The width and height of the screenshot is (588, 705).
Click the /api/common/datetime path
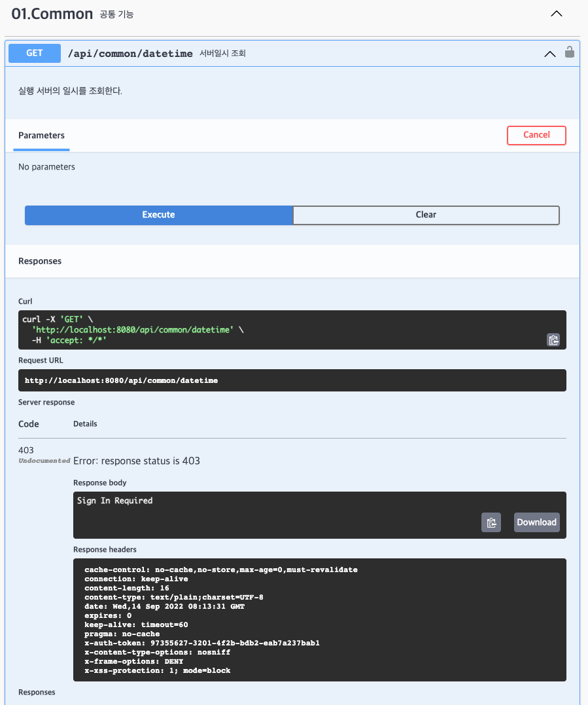click(130, 54)
